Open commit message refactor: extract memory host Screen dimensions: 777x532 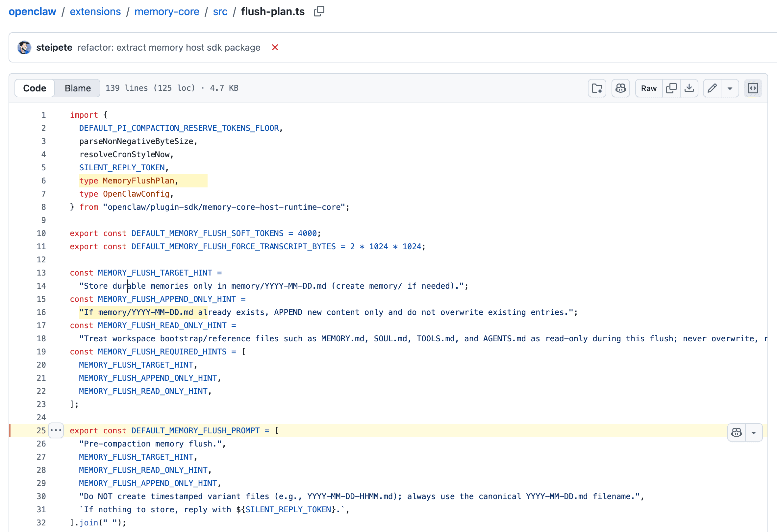coord(169,47)
